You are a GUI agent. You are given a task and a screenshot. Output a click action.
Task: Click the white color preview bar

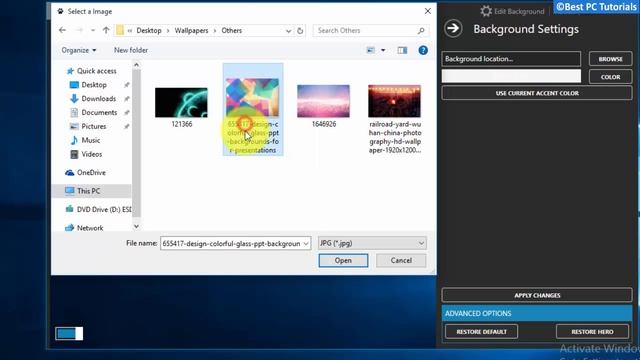click(511, 76)
